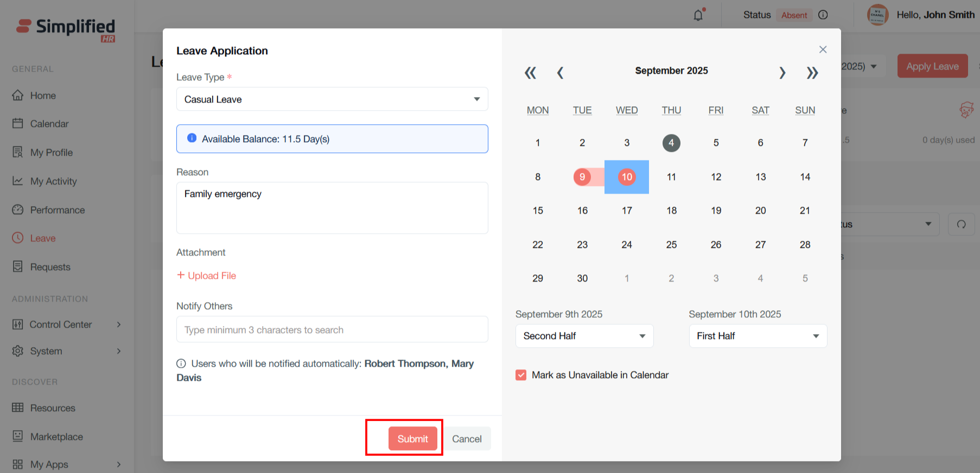This screenshot has width=980, height=473.
Task: Jump to next year with double arrow
Action: pyautogui.click(x=812, y=73)
